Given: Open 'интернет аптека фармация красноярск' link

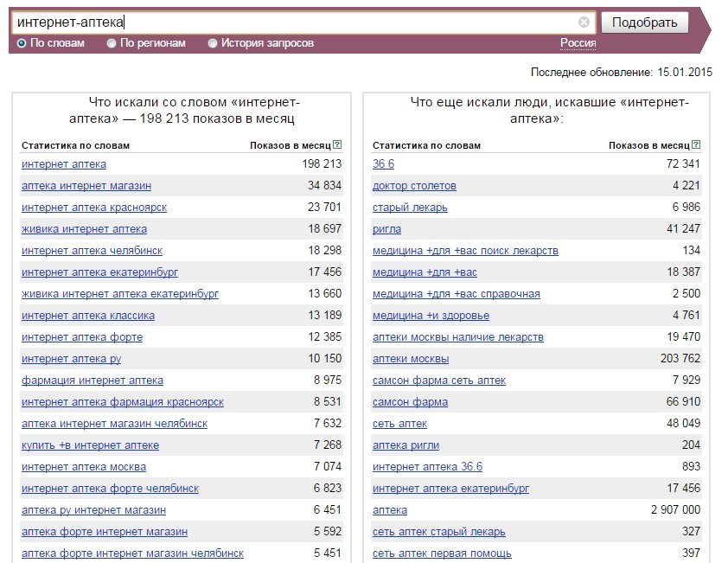Looking at the screenshot, I should [123, 402].
